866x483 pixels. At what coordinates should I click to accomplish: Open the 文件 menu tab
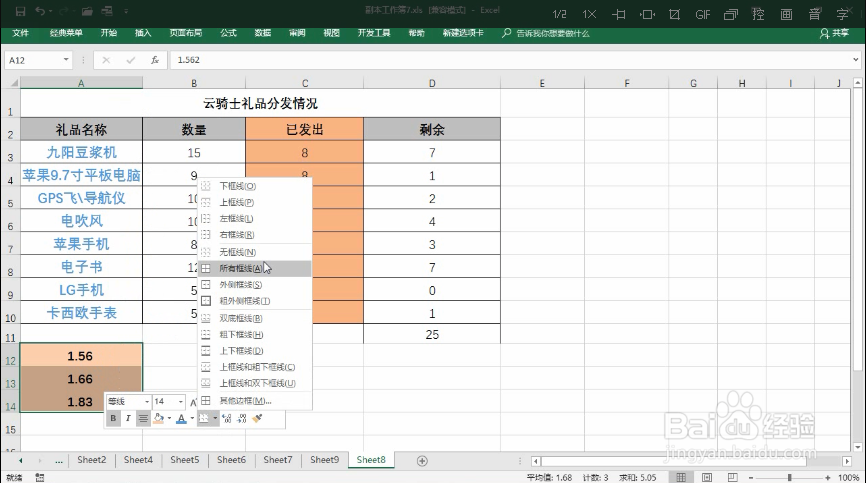(20, 33)
